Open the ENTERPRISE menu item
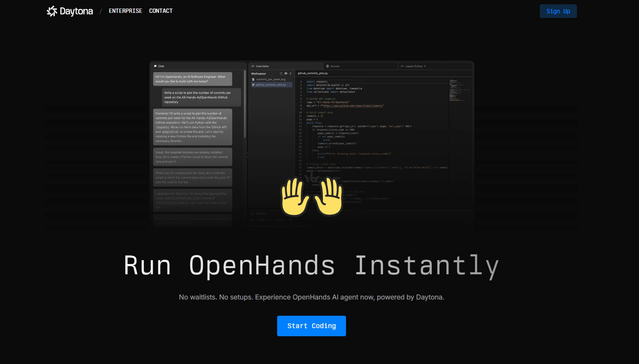 125,11
